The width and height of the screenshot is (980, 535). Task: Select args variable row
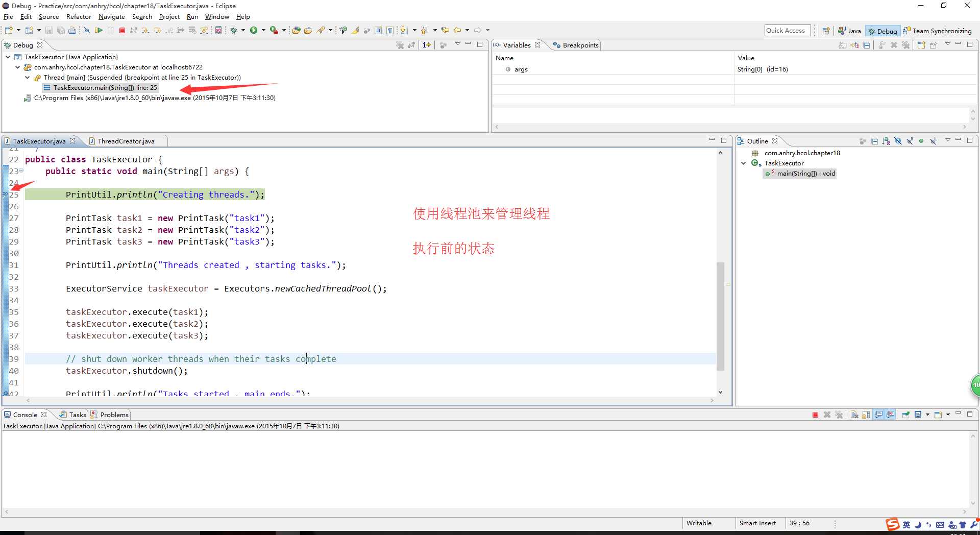click(x=734, y=69)
